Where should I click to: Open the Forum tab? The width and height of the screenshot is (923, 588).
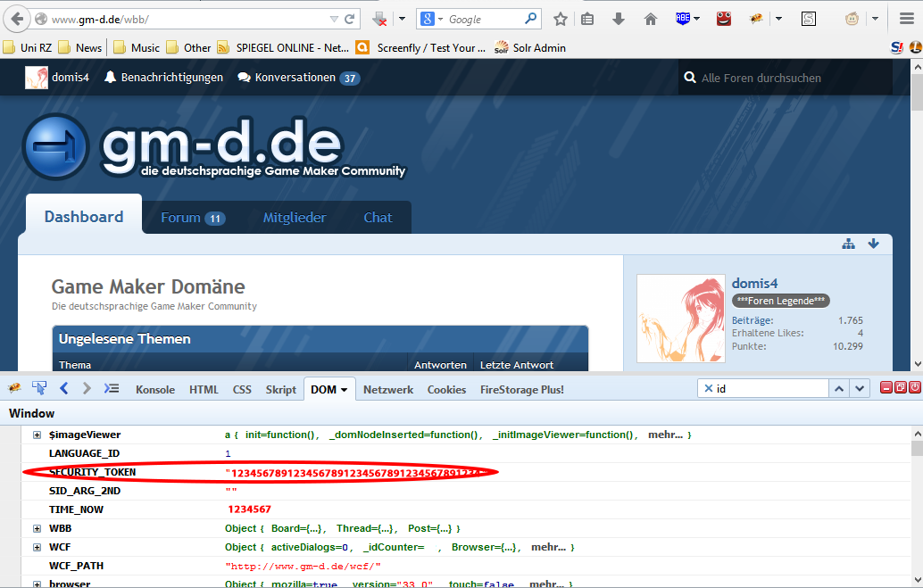[x=192, y=218]
